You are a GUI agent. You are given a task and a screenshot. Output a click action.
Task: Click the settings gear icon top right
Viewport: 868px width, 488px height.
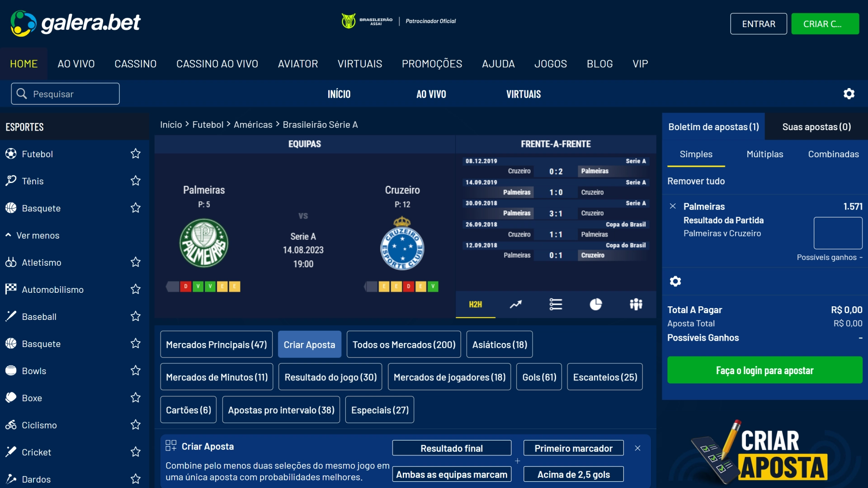[x=849, y=94]
